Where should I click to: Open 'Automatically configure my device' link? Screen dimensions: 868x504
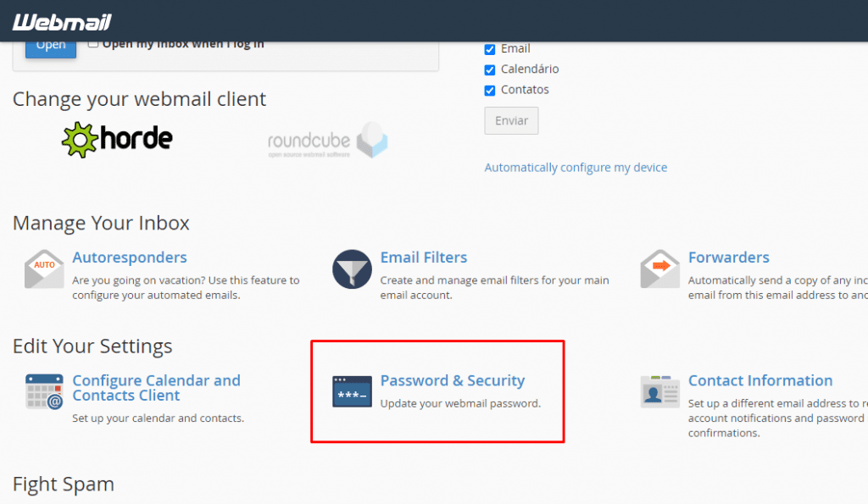pos(576,168)
